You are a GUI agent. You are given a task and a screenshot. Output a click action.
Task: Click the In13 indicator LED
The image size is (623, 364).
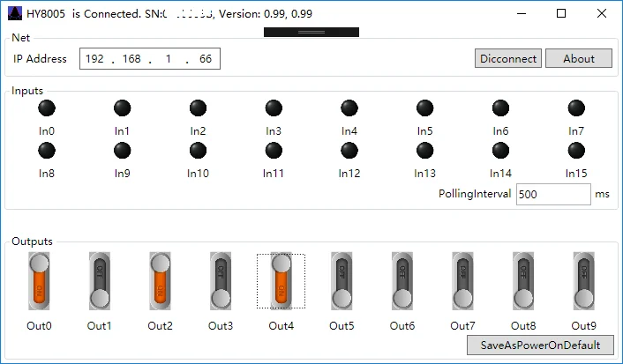(424, 151)
